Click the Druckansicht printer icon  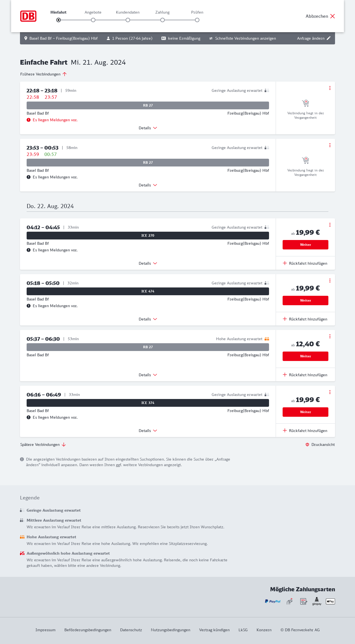point(307,445)
